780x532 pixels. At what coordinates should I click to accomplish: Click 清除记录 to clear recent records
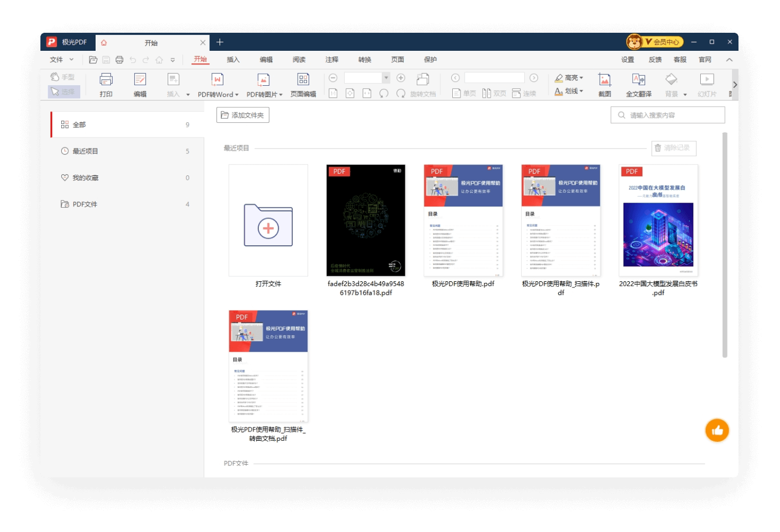coord(673,148)
